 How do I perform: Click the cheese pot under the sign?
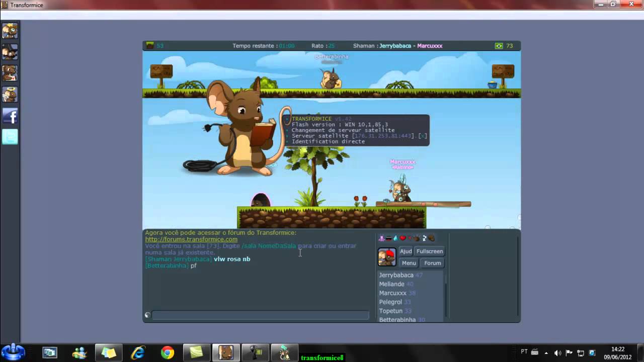click(492, 84)
